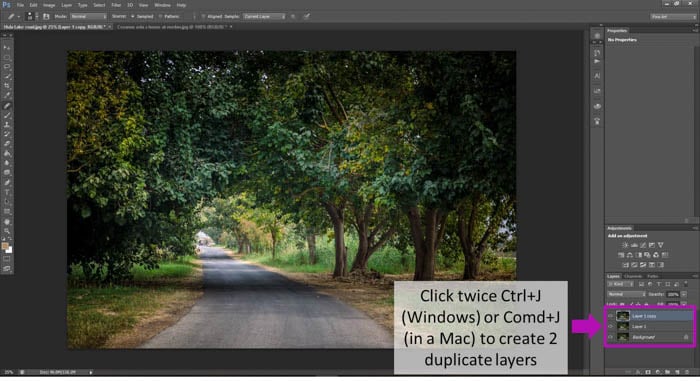The height and width of the screenshot is (381, 700).
Task: Select the Crop tool
Action: 7,85
